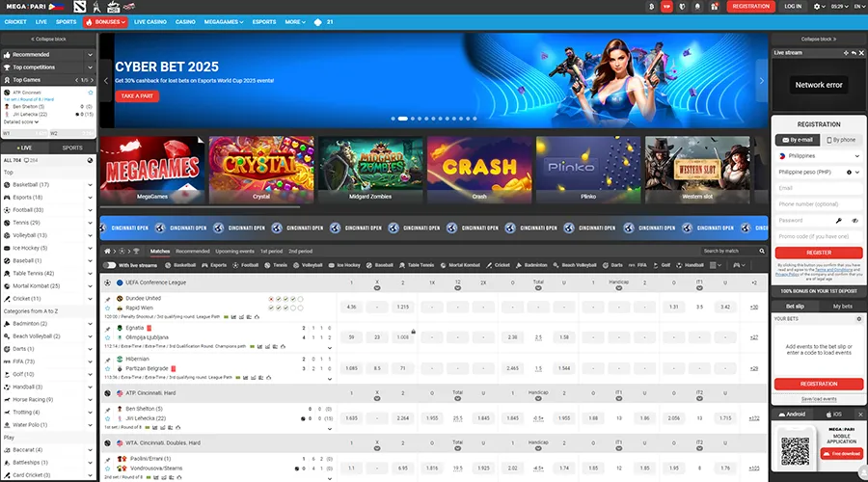Open the VIP badge icon

pos(666,7)
